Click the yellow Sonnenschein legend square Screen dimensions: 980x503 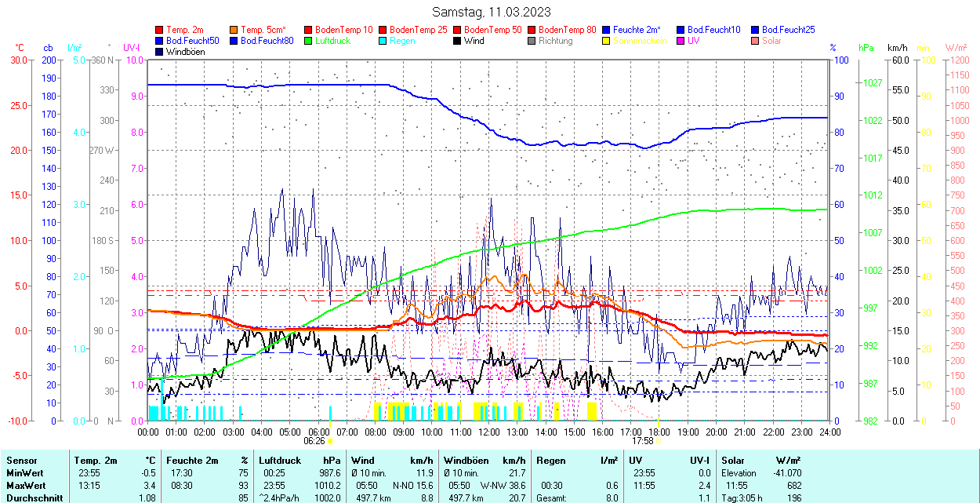[606, 41]
